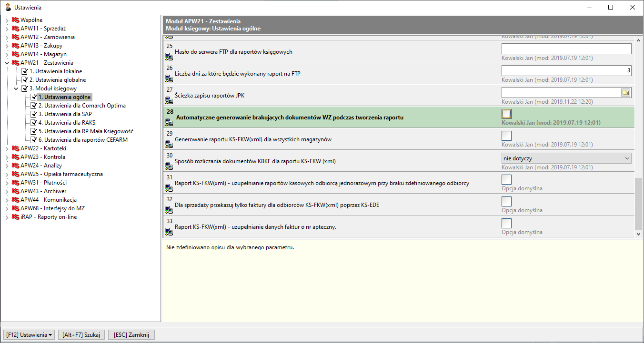This screenshot has height=343, width=644.
Task: Click the KS icon next to APW25 Opieka farmaceutyczna
Action: 16,174
